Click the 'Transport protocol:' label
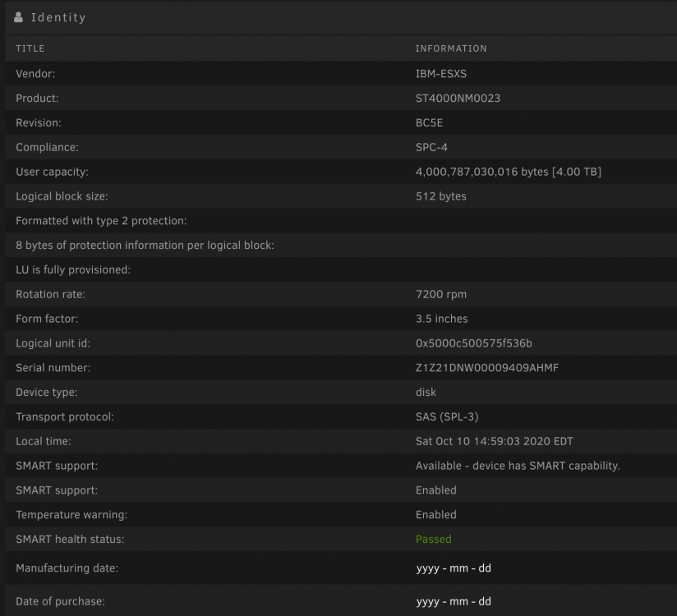 [65, 417]
